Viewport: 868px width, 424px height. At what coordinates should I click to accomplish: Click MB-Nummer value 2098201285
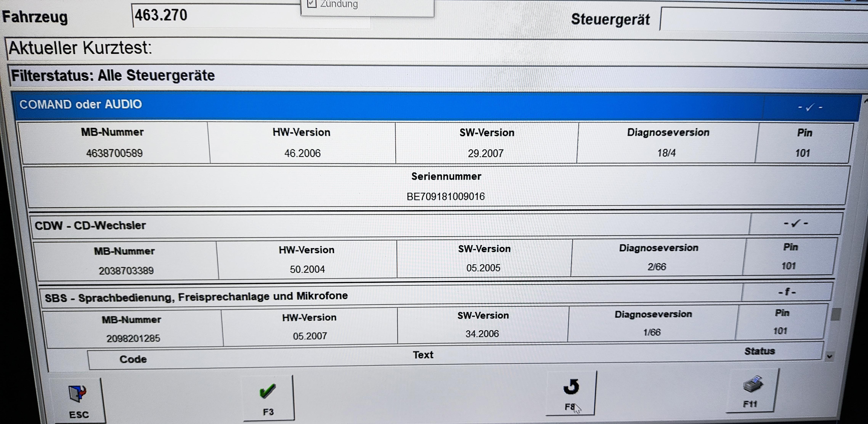click(133, 338)
